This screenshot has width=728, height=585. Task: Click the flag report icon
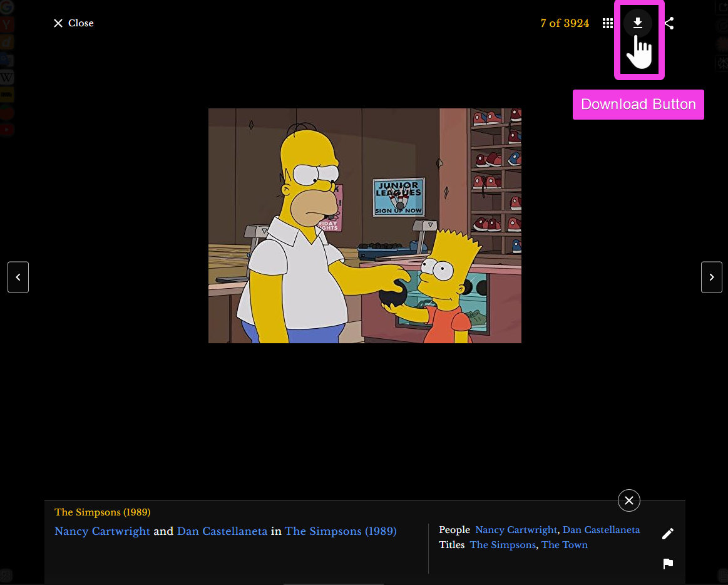click(668, 564)
